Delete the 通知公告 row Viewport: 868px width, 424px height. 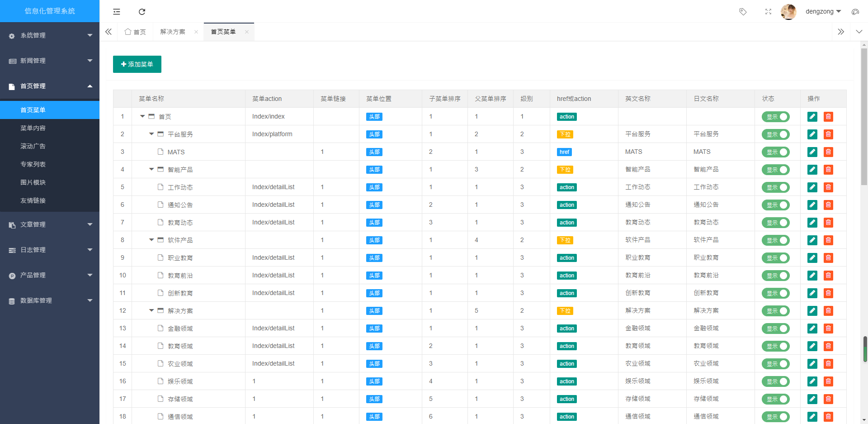[828, 205]
